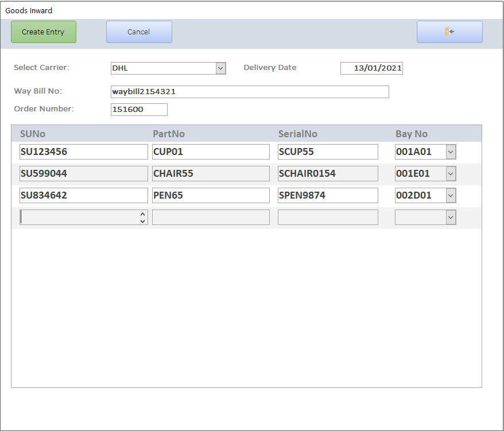The width and height of the screenshot is (504, 431).
Task: Click the SPEN9874 serial number field
Action: pos(328,196)
